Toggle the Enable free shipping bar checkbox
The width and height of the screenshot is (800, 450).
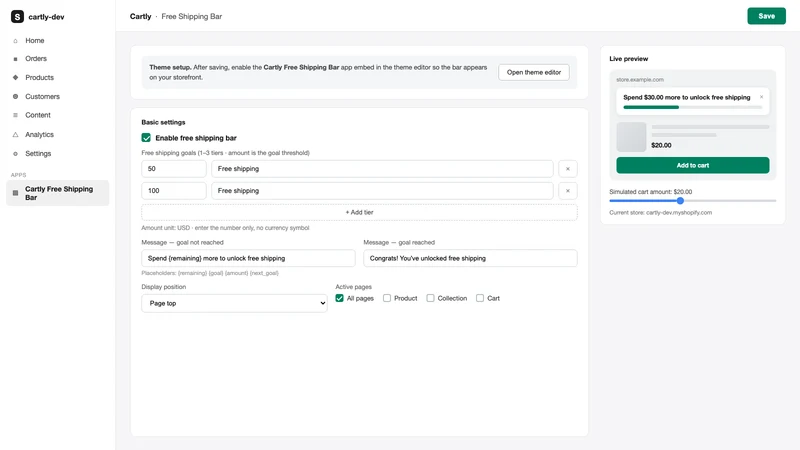pos(146,138)
